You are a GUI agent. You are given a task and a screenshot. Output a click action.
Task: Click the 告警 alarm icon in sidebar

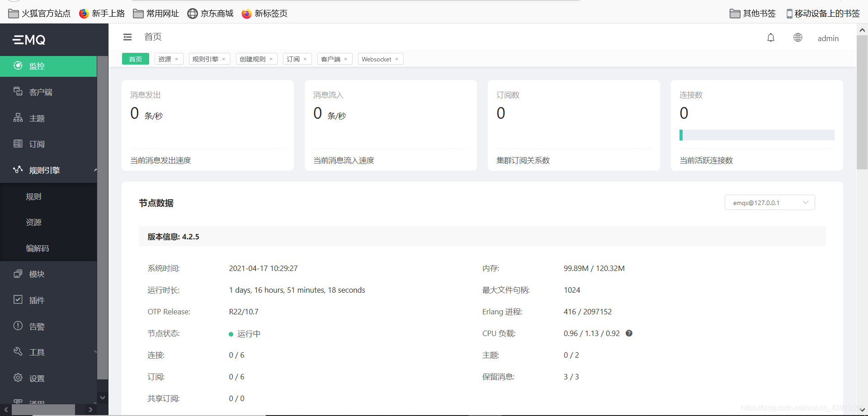(x=18, y=326)
